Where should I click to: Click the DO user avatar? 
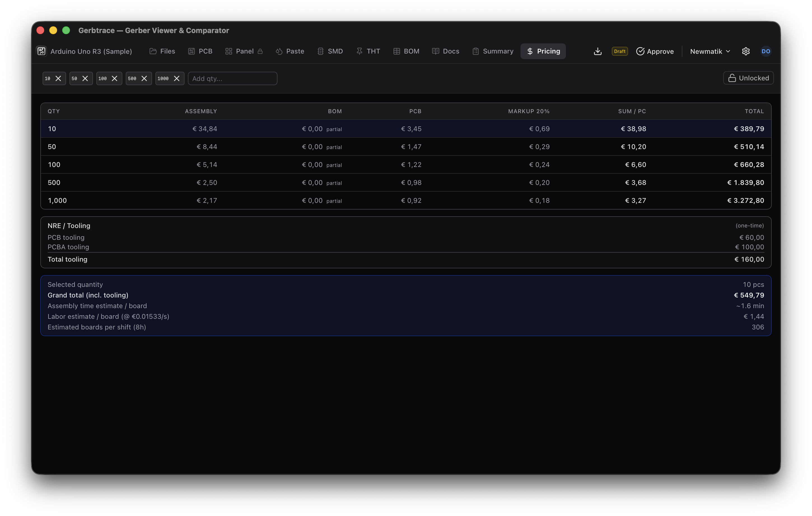[766, 51]
